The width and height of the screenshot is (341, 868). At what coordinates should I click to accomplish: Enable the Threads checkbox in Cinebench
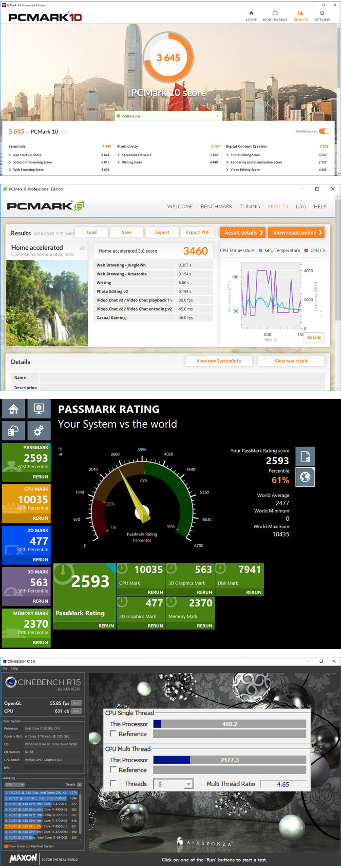tap(113, 784)
